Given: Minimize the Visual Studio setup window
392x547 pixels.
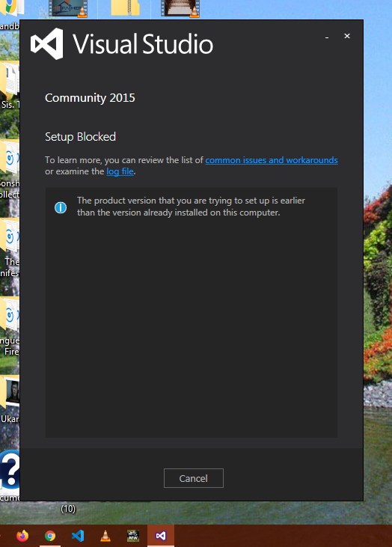Looking at the screenshot, I should tap(327, 36).
